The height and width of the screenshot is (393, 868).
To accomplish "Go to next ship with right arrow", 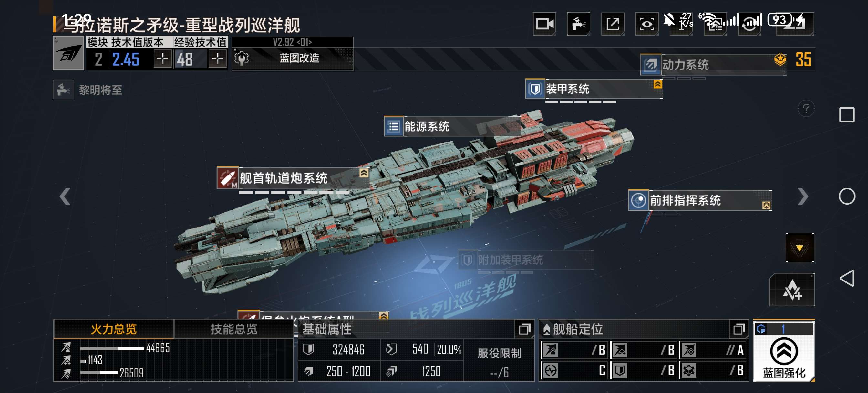I will tap(803, 196).
